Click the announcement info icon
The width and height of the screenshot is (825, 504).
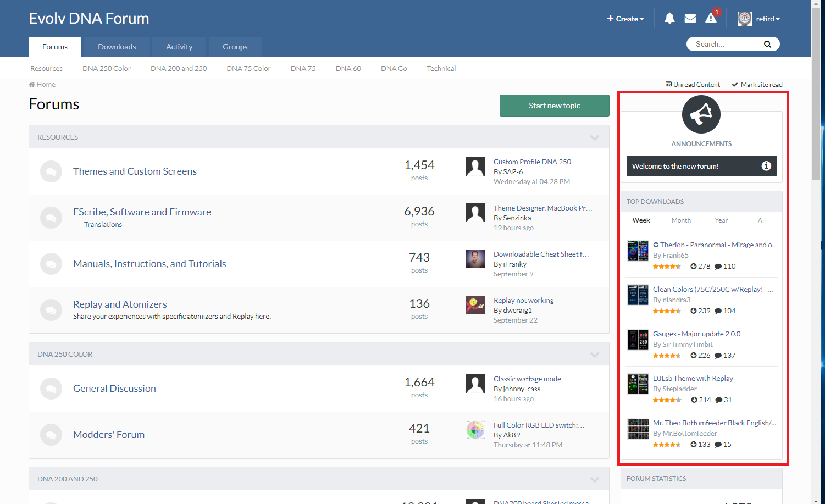[766, 166]
